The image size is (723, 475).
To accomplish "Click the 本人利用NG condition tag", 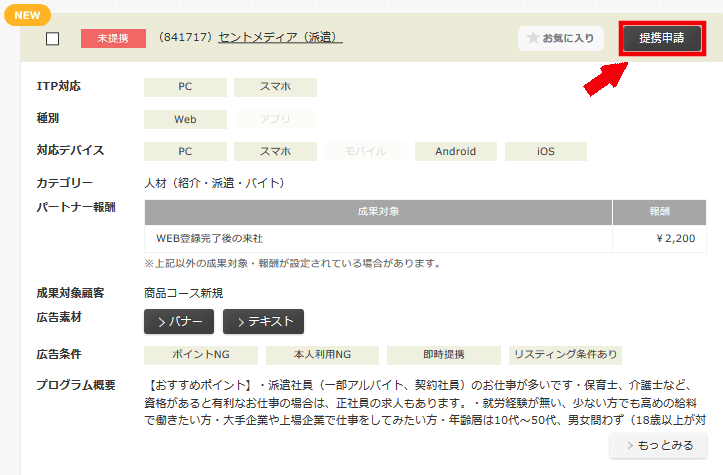I will pos(322,355).
